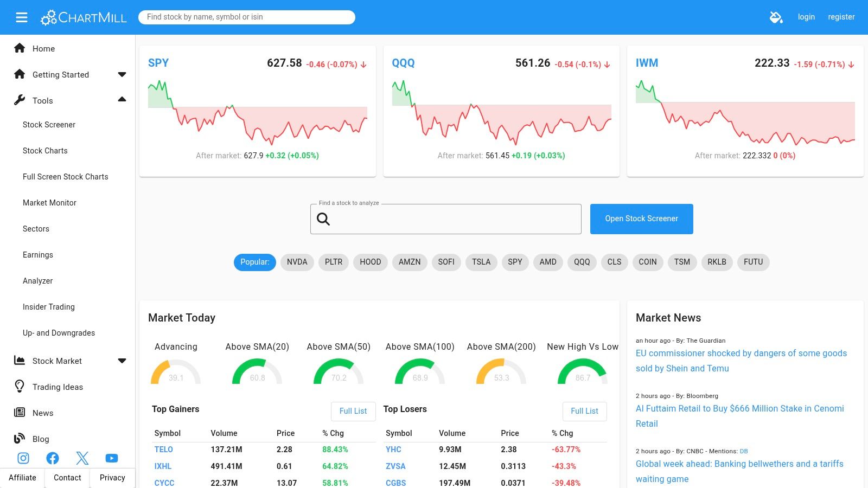The width and height of the screenshot is (868, 488).
Task: Open Sectors in sidebar
Action: coord(36,229)
